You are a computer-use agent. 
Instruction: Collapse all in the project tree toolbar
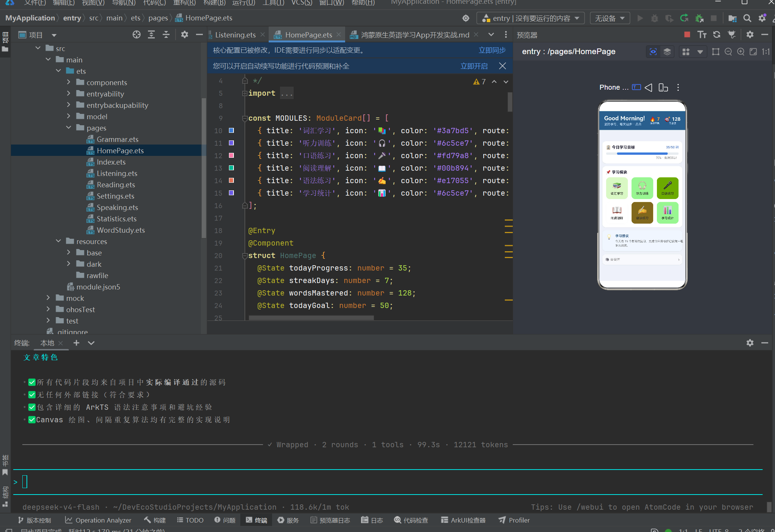click(x=166, y=35)
